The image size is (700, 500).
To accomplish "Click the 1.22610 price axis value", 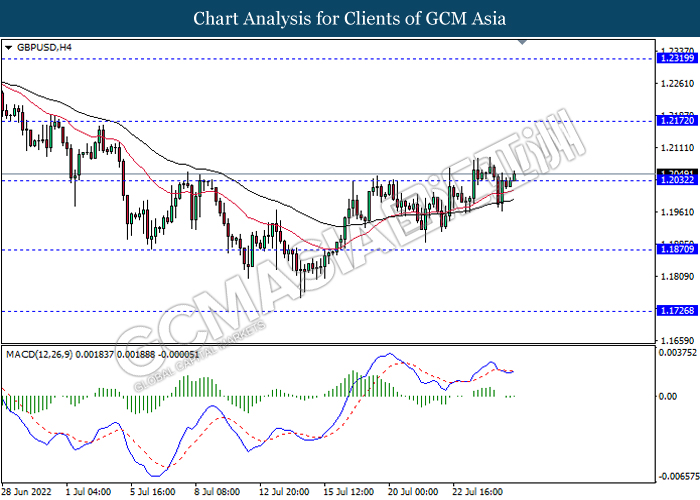I will point(677,83).
